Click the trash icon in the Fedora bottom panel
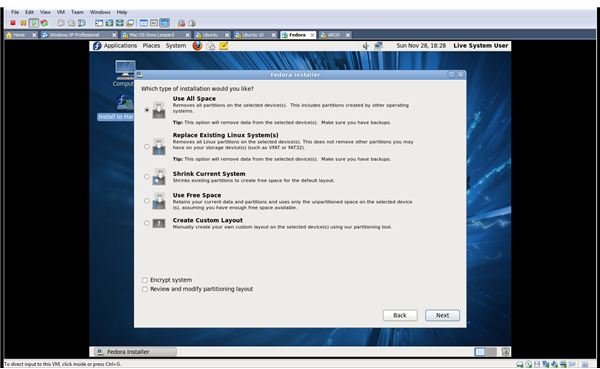 click(505, 351)
